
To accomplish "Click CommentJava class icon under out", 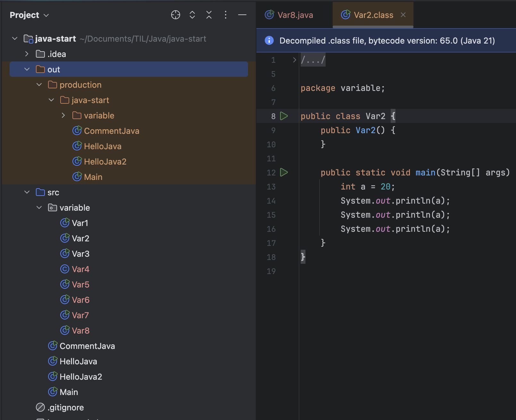I will [77, 131].
